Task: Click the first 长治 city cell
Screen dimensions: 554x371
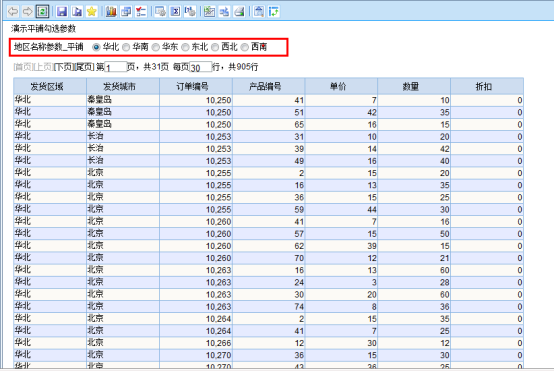Action: (x=123, y=137)
